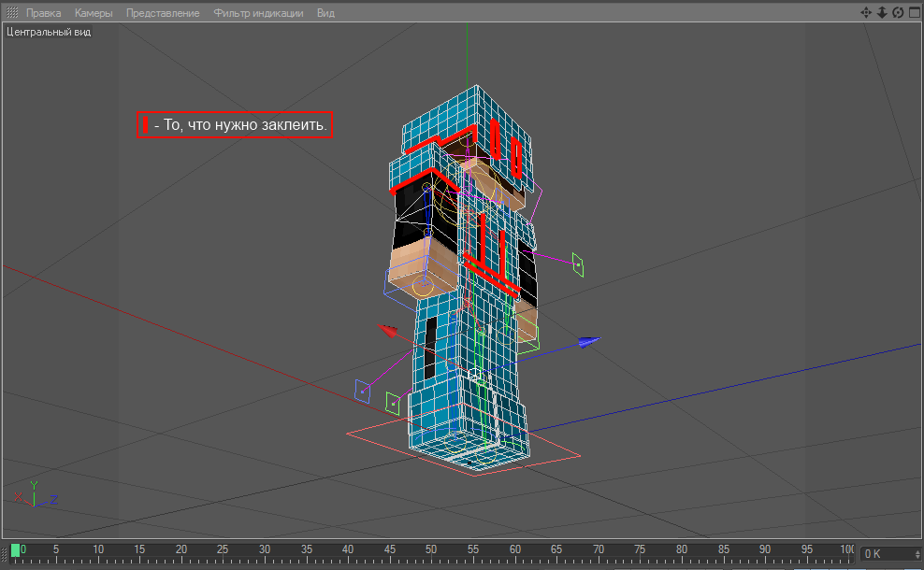Click the viewport rotate (orbit camera) icon
Image resolution: width=924 pixels, height=570 pixels.
click(897, 13)
